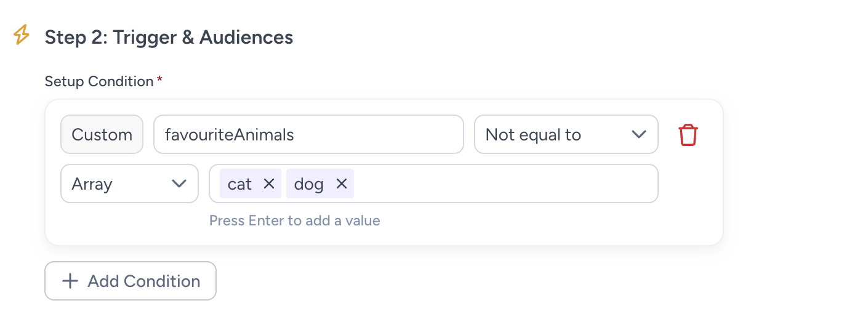Click the Press Enter to add a value hint
This screenshot has width=868, height=319.
point(295,220)
